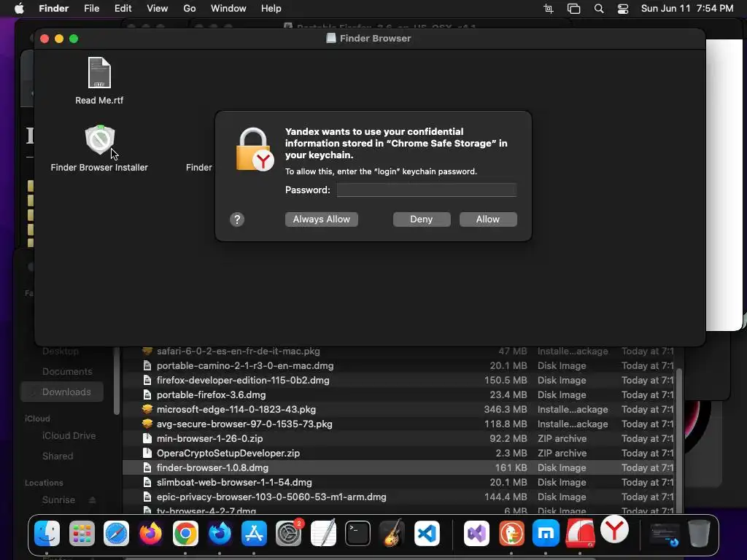
Task: Eject the Sunrise volume
Action: pyautogui.click(x=93, y=500)
